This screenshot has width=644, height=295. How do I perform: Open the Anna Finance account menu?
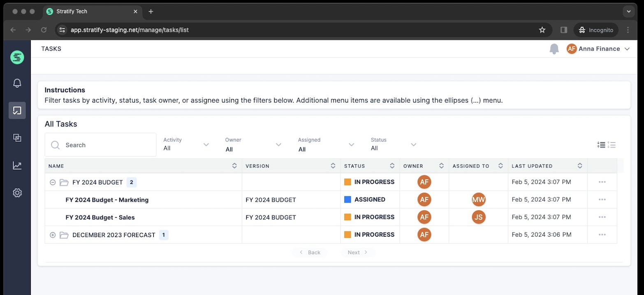[x=598, y=48]
